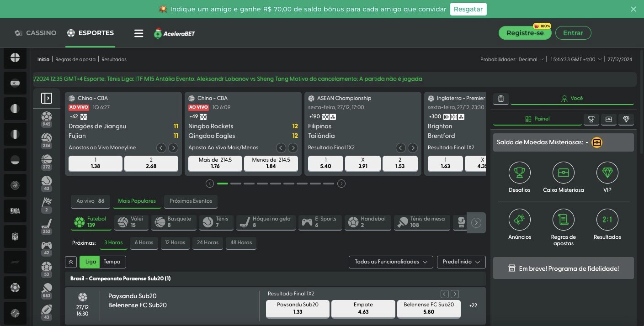
Task: Show +22 more markets for Paysandu
Action: (473, 306)
